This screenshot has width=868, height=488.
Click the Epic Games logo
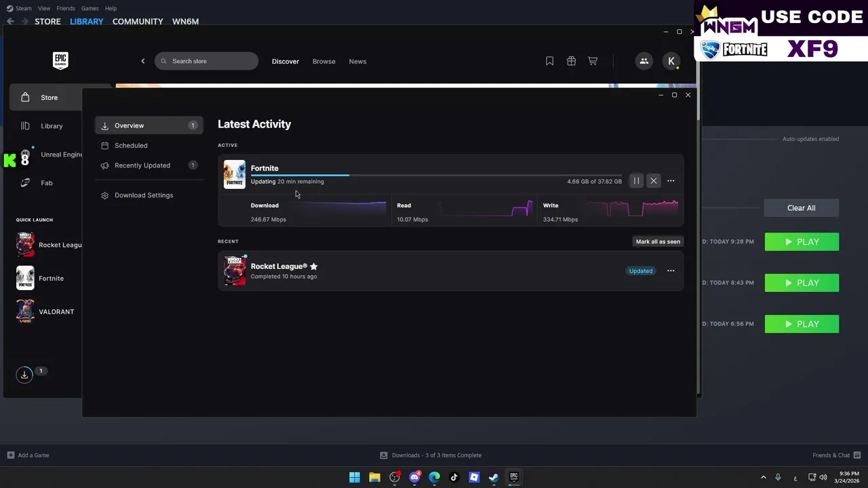pos(60,60)
